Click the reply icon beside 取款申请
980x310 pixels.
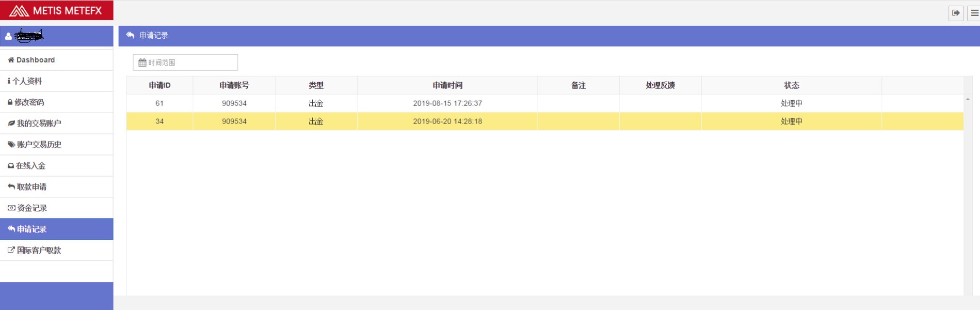tap(11, 187)
